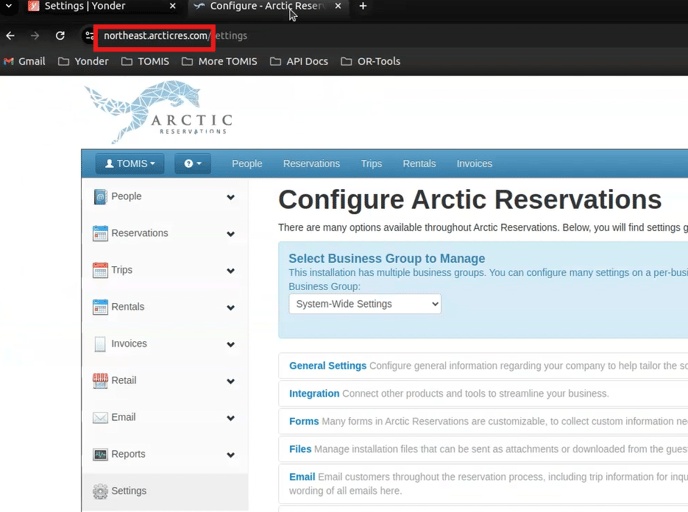Expand the Rentals sidebar section chevron
This screenshot has height=512, width=688.
230,308
